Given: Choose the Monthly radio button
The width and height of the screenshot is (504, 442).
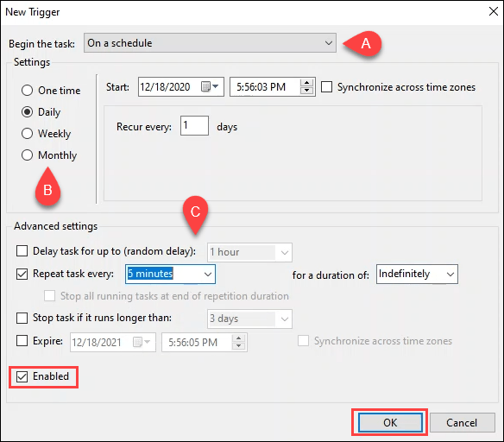Looking at the screenshot, I should point(27,155).
